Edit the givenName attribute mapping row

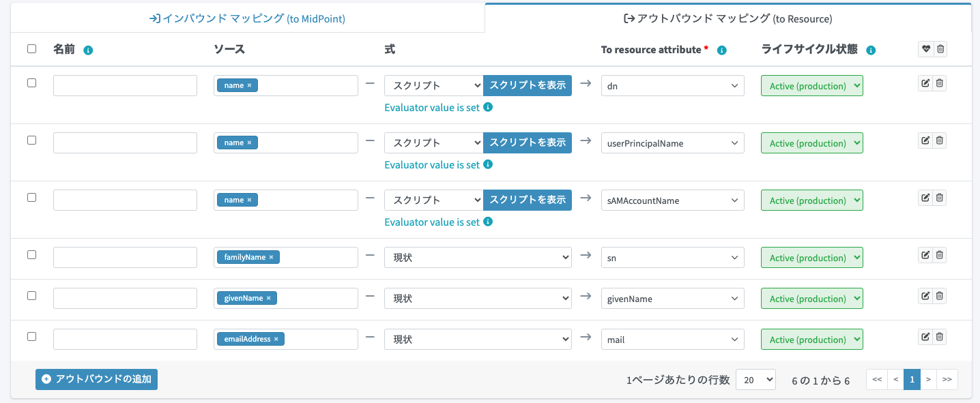pos(925,295)
